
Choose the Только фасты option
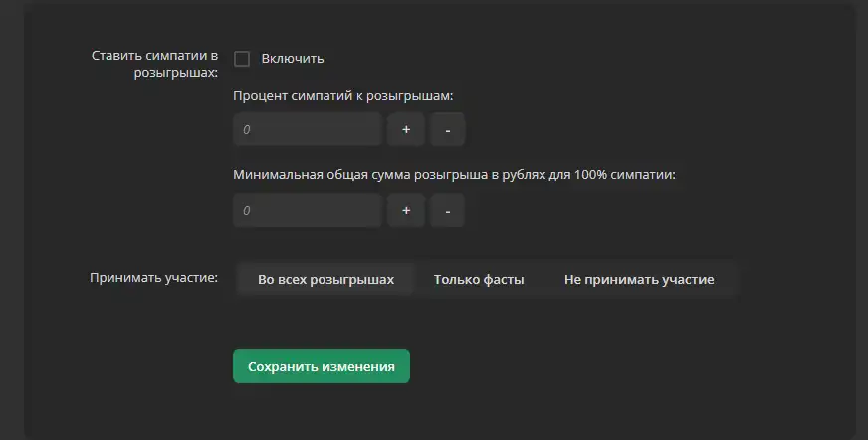point(479,279)
